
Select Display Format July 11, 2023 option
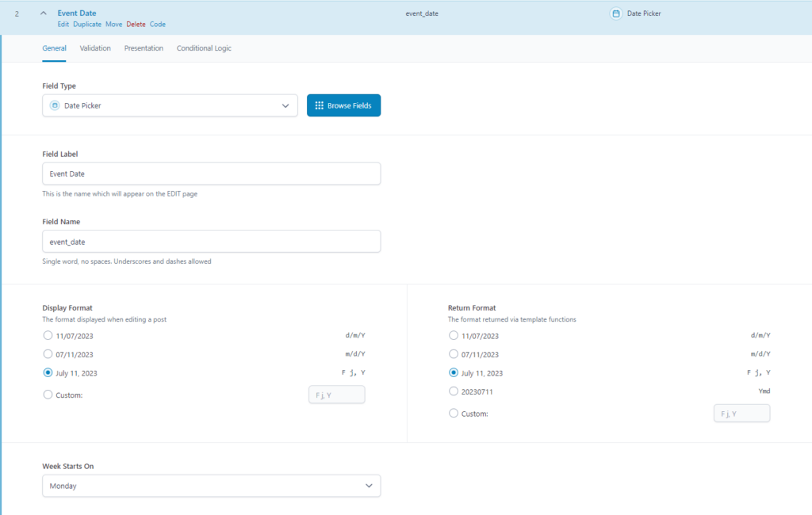[x=48, y=372]
